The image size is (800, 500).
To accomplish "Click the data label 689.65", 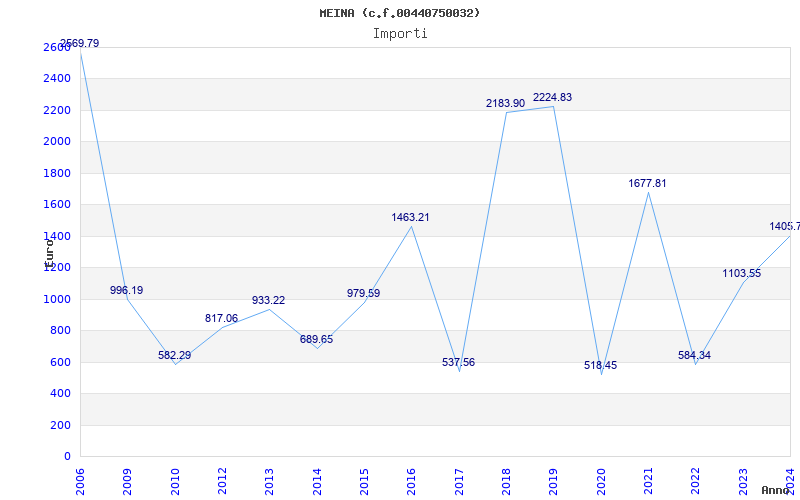I will click(x=316, y=339).
